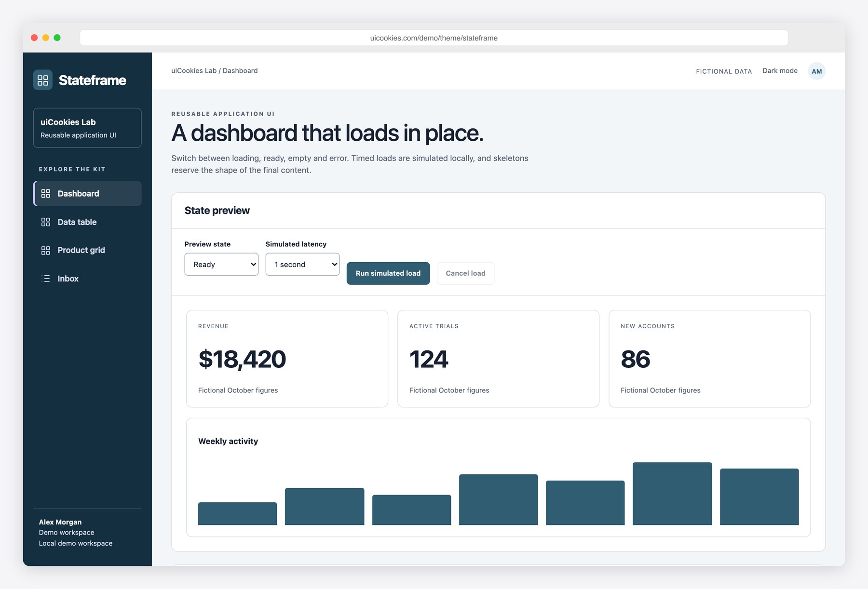Click the shortest Weekly activity bar
868x589 pixels.
237,513
